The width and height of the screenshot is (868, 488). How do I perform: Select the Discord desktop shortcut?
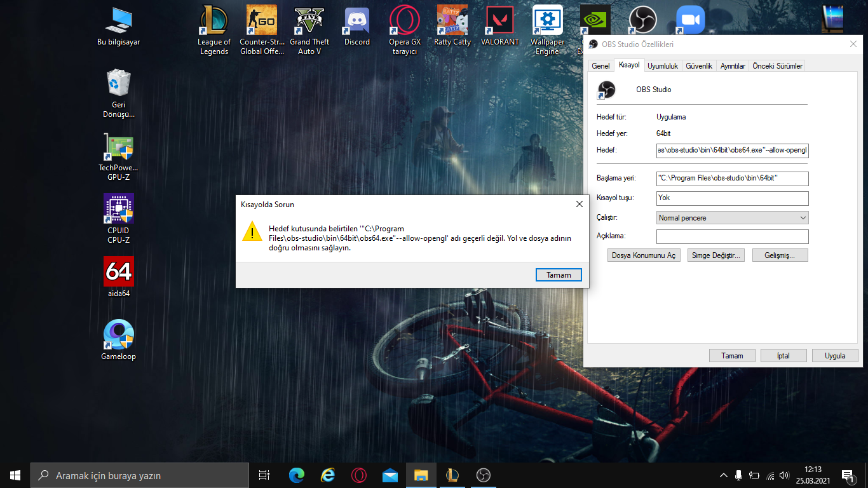point(357,27)
